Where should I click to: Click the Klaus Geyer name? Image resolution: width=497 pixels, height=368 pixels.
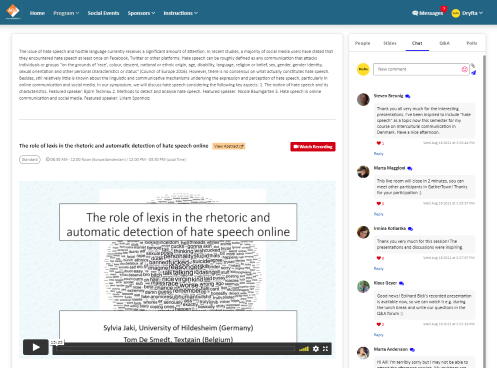pyautogui.click(x=385, y=283)
